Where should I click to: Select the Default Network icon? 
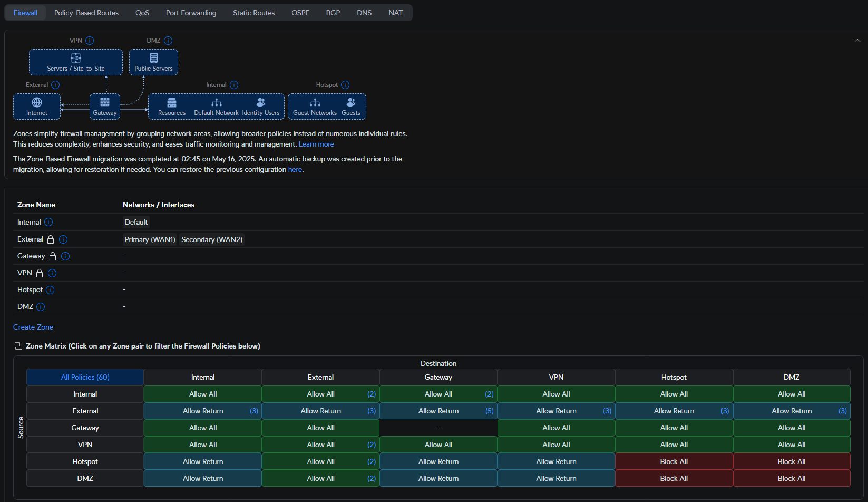tap(217, 102)
